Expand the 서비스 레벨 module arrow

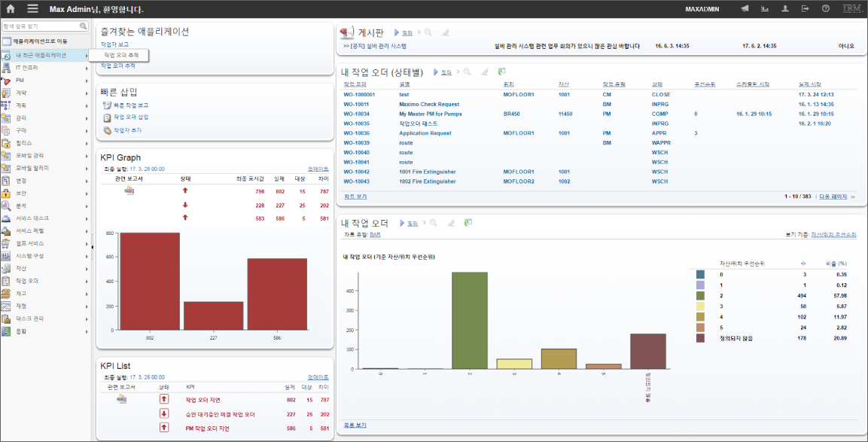tap(87, 231)
